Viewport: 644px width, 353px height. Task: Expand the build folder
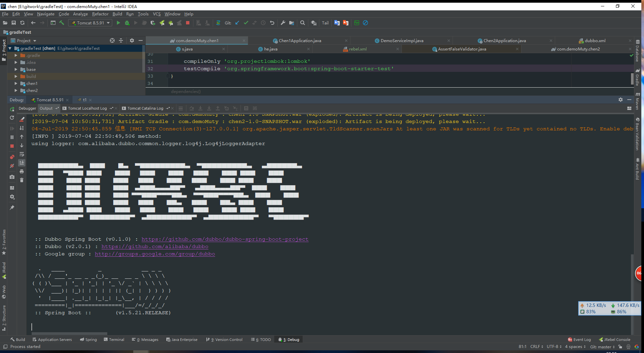(x=16, y=77)
